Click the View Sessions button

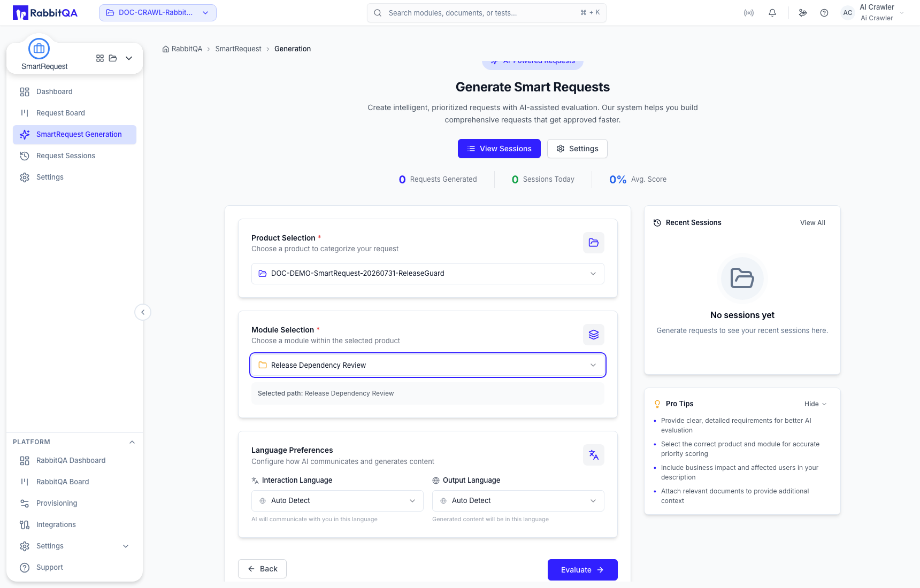pos(499,149)
